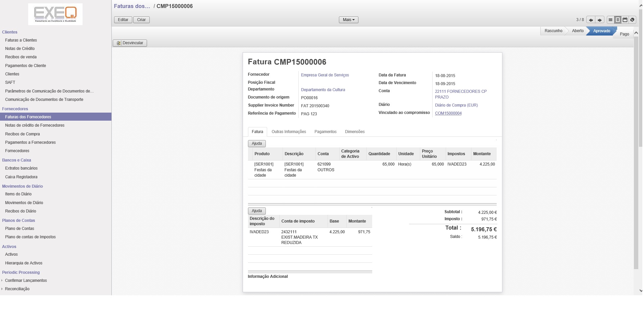The width and height of the screenshot is (644, 309).
Task: Go to next invoice record arrow
Action: pyautogui.click(x=600, y=20)
